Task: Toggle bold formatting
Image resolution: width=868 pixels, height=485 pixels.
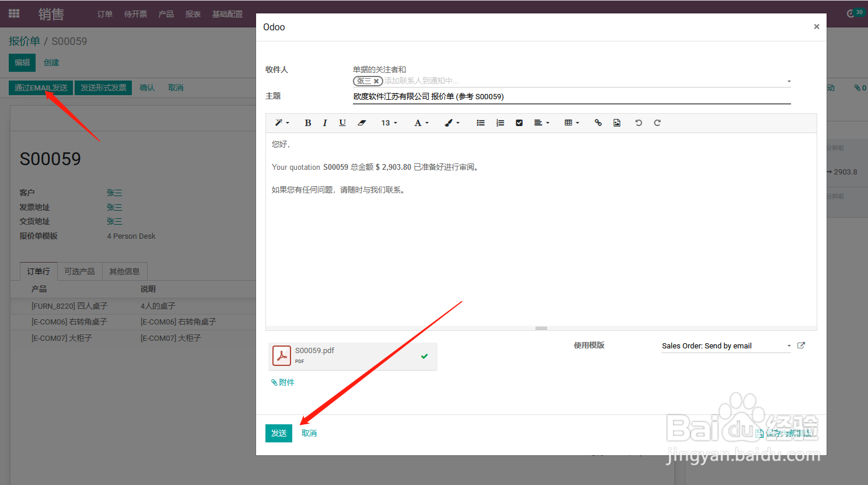Action: (x=308, y=123)
